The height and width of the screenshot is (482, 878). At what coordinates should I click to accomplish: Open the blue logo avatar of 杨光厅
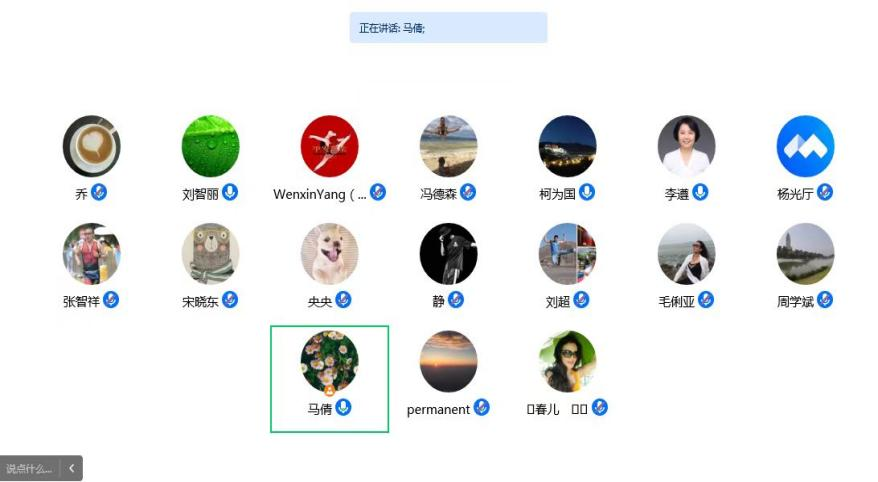point(805,146)
